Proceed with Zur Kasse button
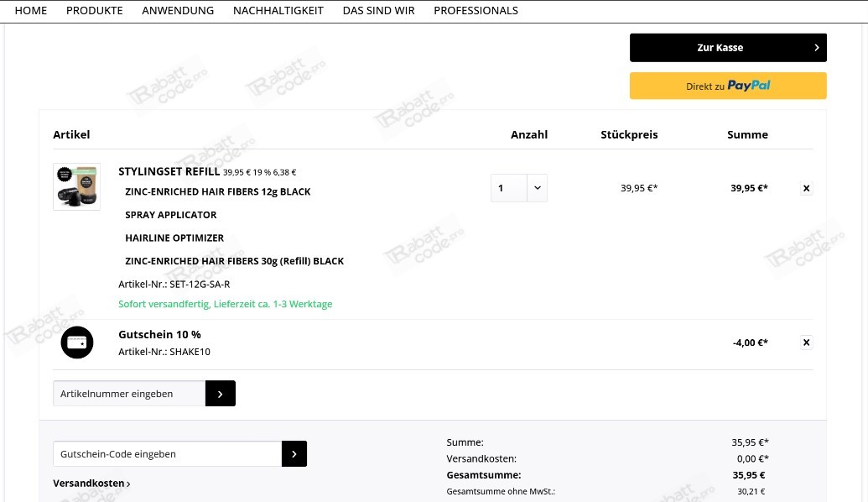The height and width of the screenshot is (502, 868). [728, 48]
